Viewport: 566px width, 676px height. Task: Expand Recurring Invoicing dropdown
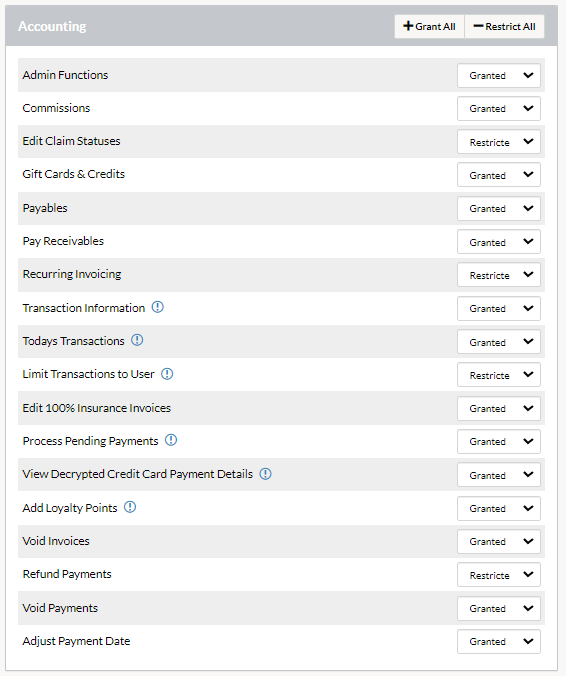coord(499,275)
